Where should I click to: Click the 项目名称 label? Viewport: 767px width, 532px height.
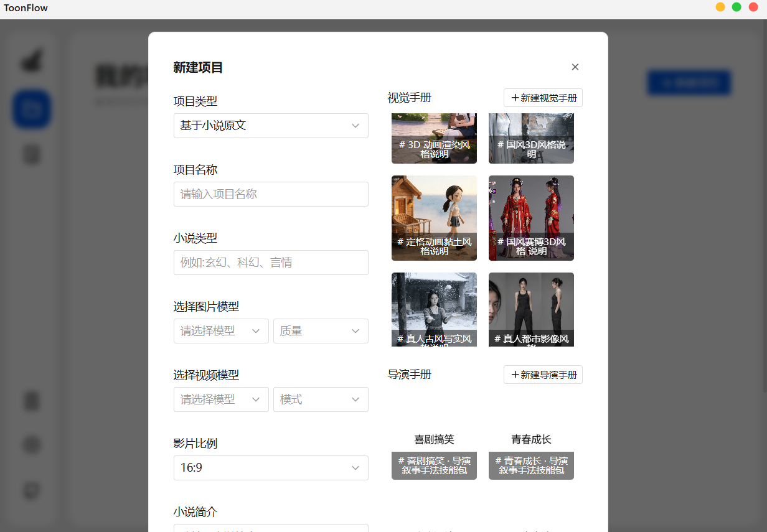coord(195,169)
